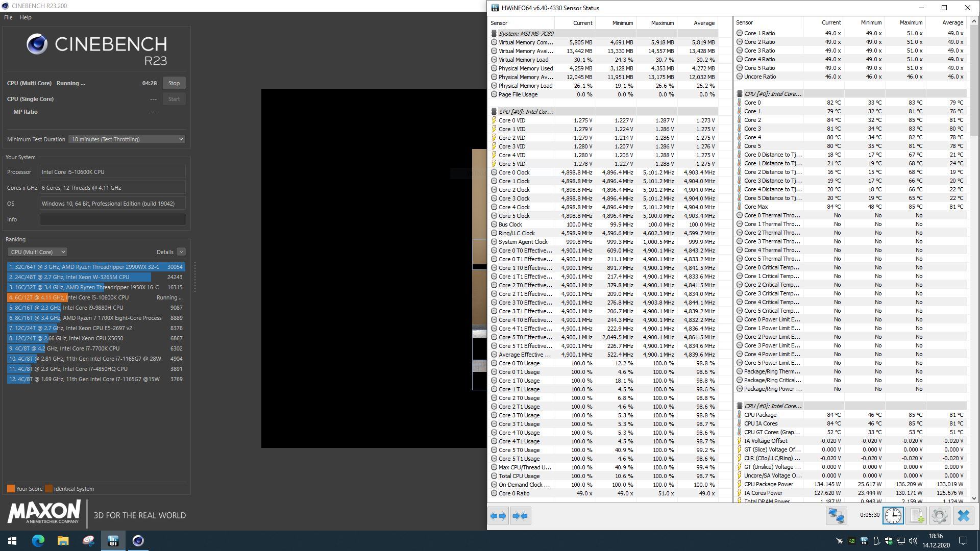The height and width of the screenshot is (551, 980).
Task: Select Ring/LLC Clock row
Action: [603, 233]
